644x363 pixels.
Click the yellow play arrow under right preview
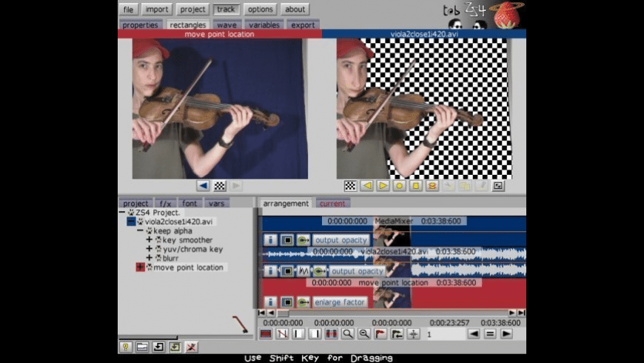(383, 186)
